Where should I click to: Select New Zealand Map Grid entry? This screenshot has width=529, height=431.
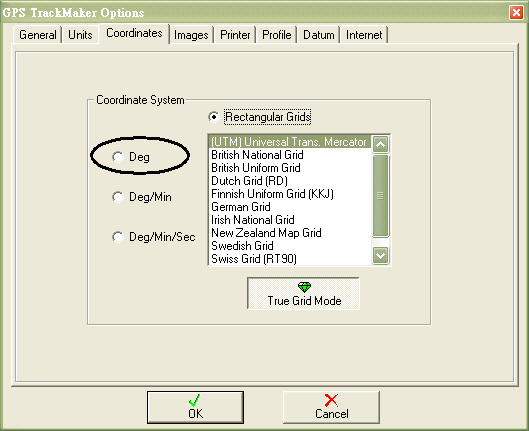click(x=290, y=233)
